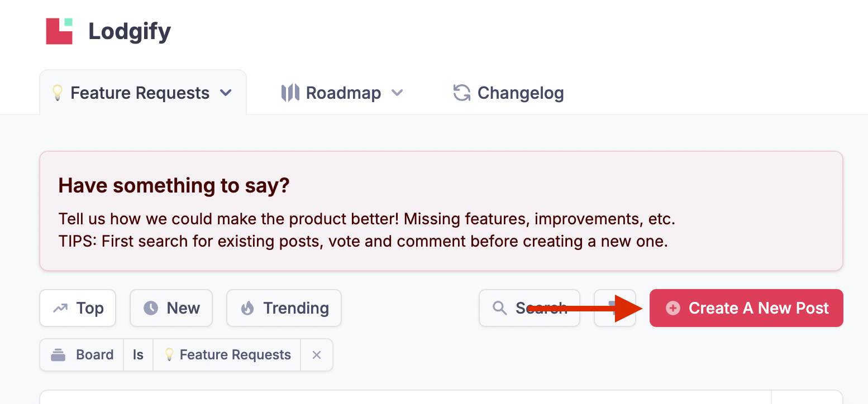Click the map icon beside Roadmap
This screenshot has height=404, width=868.
pos(290,93)
